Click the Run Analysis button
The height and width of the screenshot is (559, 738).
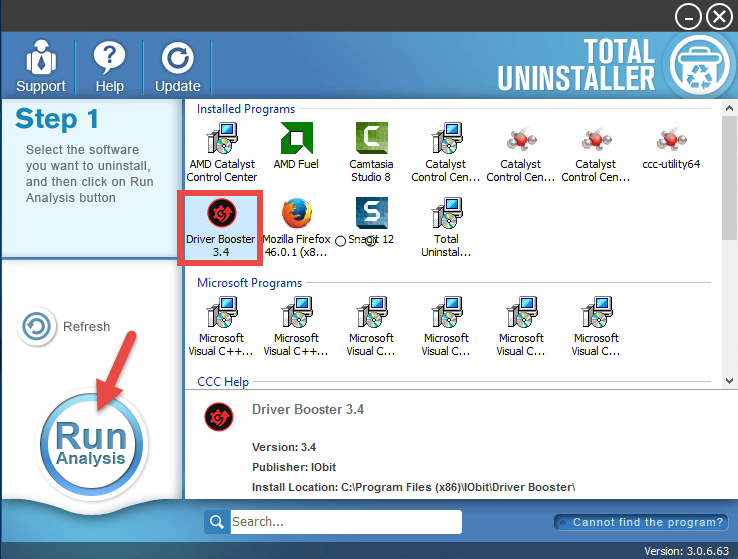[x=91, y=444]
